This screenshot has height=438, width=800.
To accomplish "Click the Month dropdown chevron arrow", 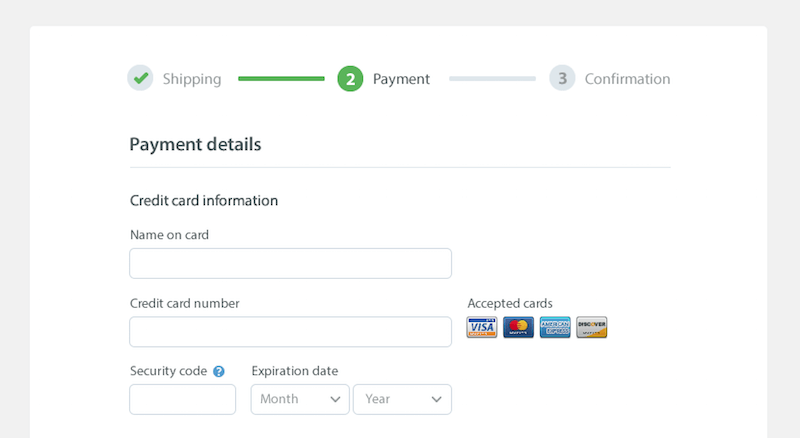I will point(335,399).
